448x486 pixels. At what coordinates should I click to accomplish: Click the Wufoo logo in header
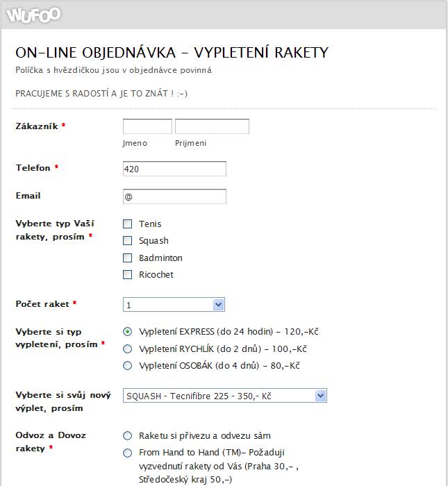pos(34,14)
